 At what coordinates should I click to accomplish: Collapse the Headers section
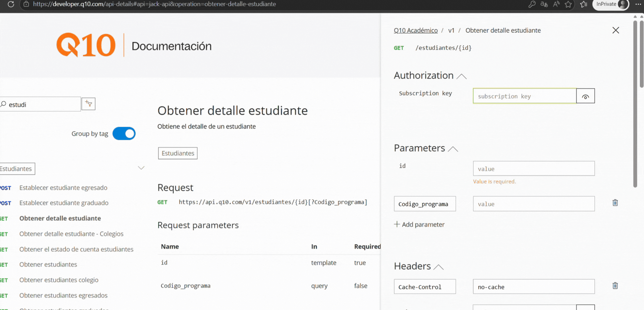[x=438, y=267]
